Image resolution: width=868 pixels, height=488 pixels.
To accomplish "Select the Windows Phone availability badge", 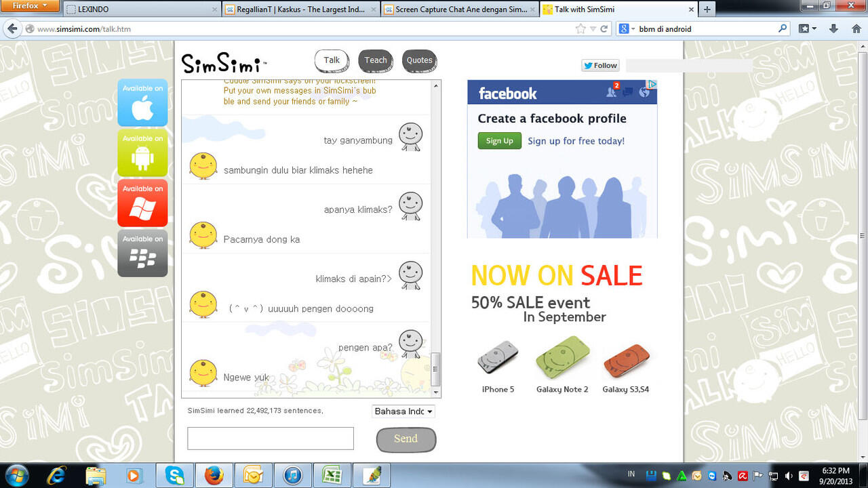I will pos(142,203).
